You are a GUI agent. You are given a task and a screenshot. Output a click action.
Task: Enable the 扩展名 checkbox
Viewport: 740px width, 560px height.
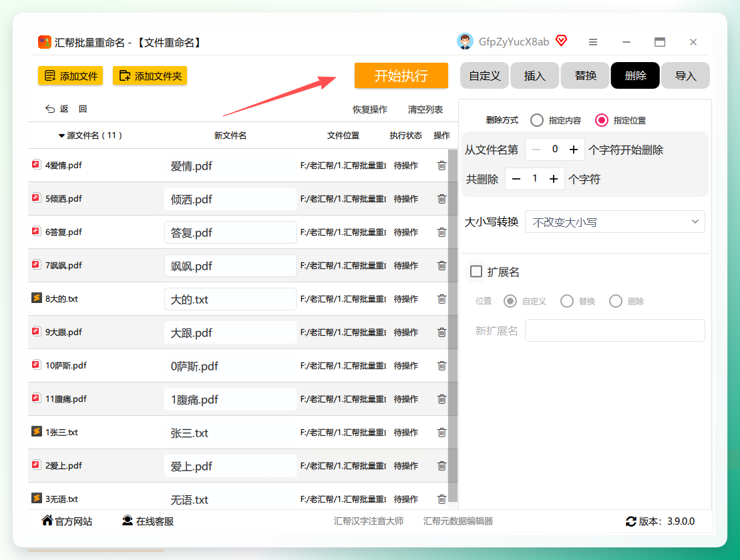[476, 272]
